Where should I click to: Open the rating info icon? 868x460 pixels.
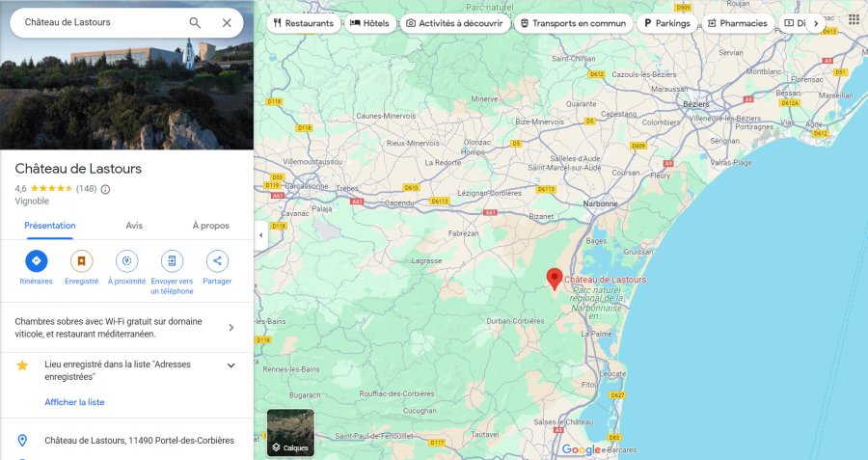(105, 189)
